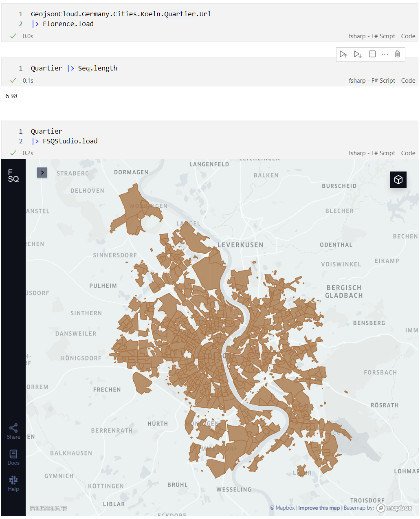The height and width of the screenshot is (519, 420).
Task: Click Code label of the FSQStudio.load cell
Action: point(408,153)
